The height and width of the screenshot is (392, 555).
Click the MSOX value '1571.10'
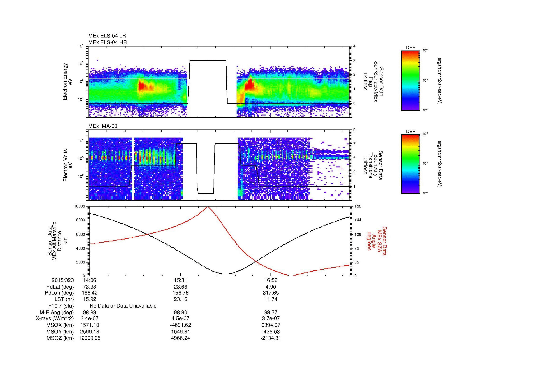point(89,325)
